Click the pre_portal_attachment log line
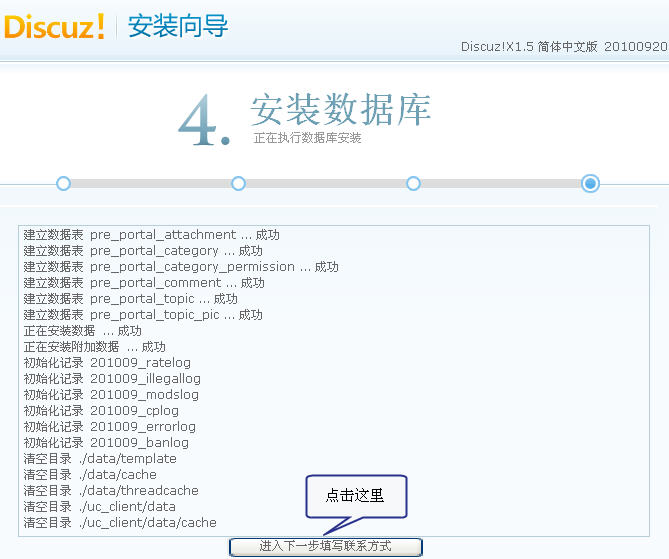The image size is (669, 559). pyautogui.click(x=151, y=235)
